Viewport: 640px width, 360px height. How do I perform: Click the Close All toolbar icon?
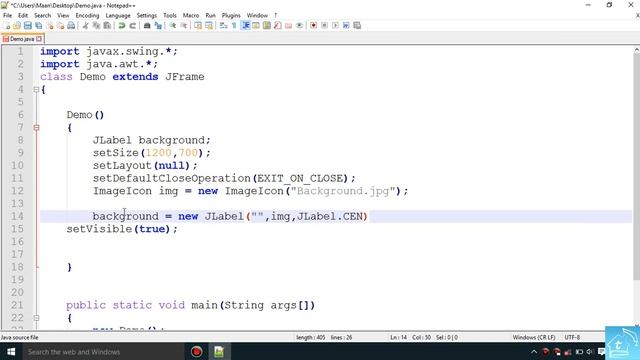pyautogui.click(x=60, y=25)
